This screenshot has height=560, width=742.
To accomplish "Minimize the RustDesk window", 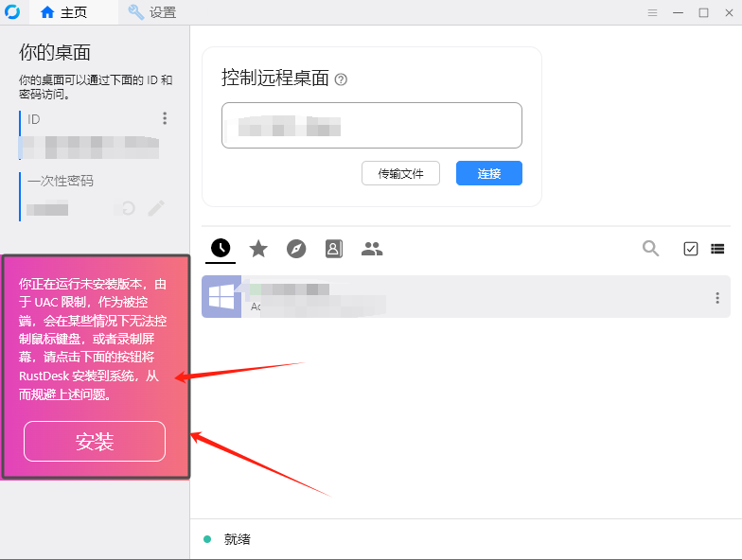I will (x=678, y=13).
